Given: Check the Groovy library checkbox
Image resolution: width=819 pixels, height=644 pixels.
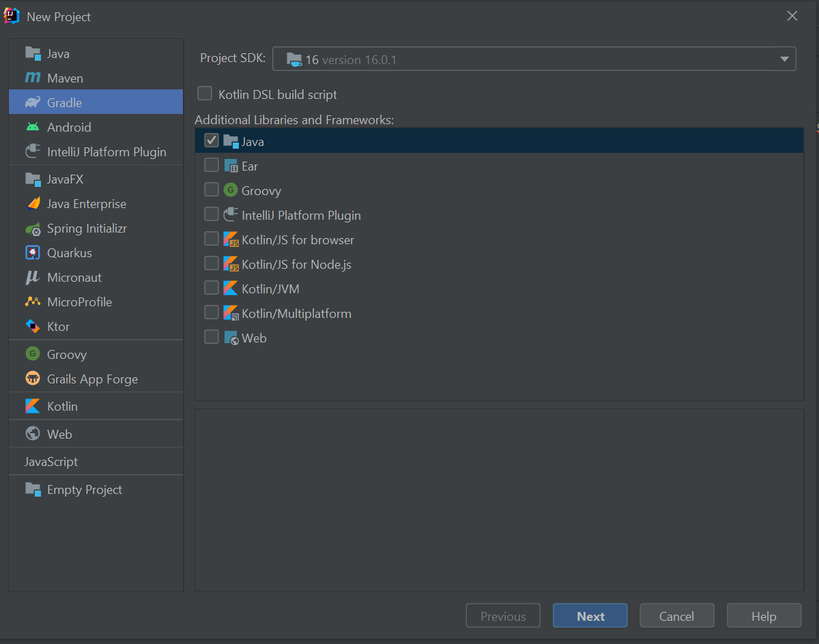Looking at the screenshot, I should click(212, 190).
